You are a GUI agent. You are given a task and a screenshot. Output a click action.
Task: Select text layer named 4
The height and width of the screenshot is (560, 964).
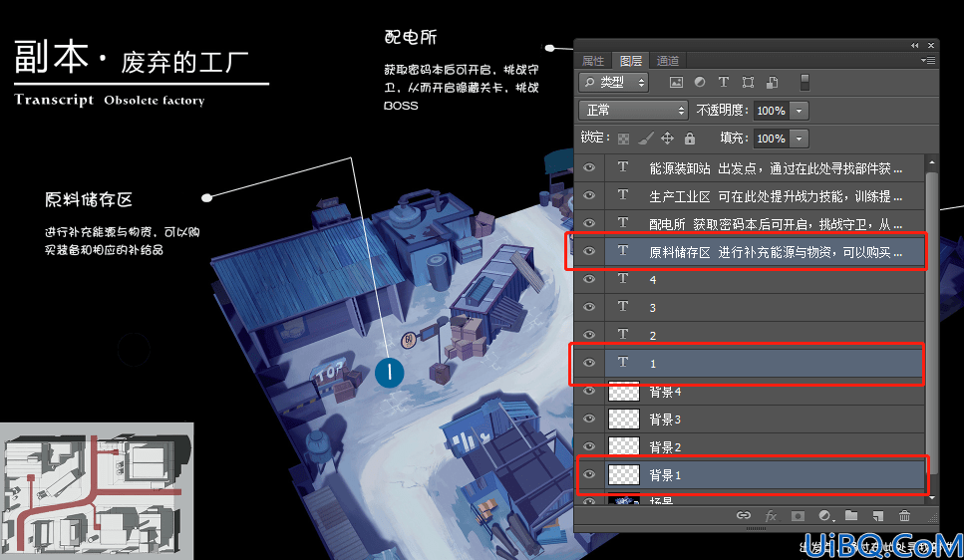pos(765,280)
